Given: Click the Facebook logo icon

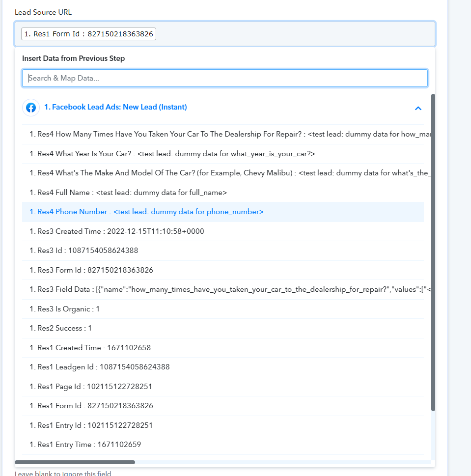Looking at the screenshot, I should click(31, 108).
